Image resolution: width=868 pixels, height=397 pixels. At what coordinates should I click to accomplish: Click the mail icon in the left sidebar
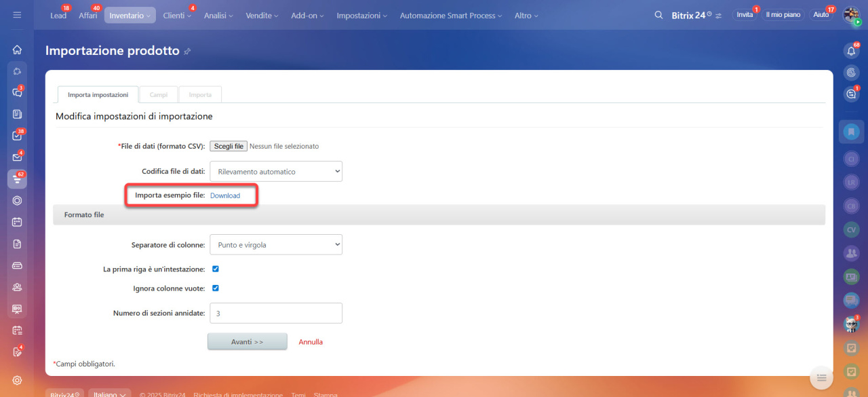click(x=17, y=157)
